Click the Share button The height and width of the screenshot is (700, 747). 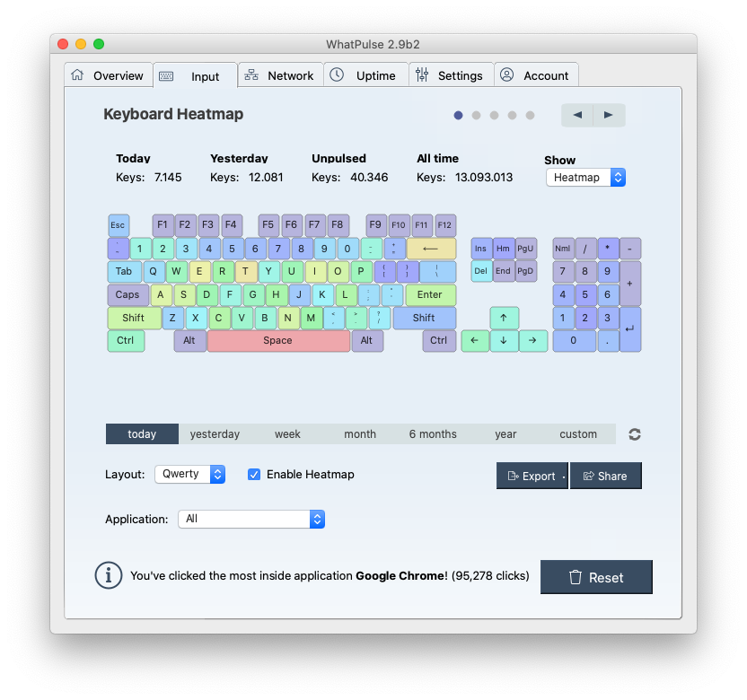coord(605,476)
